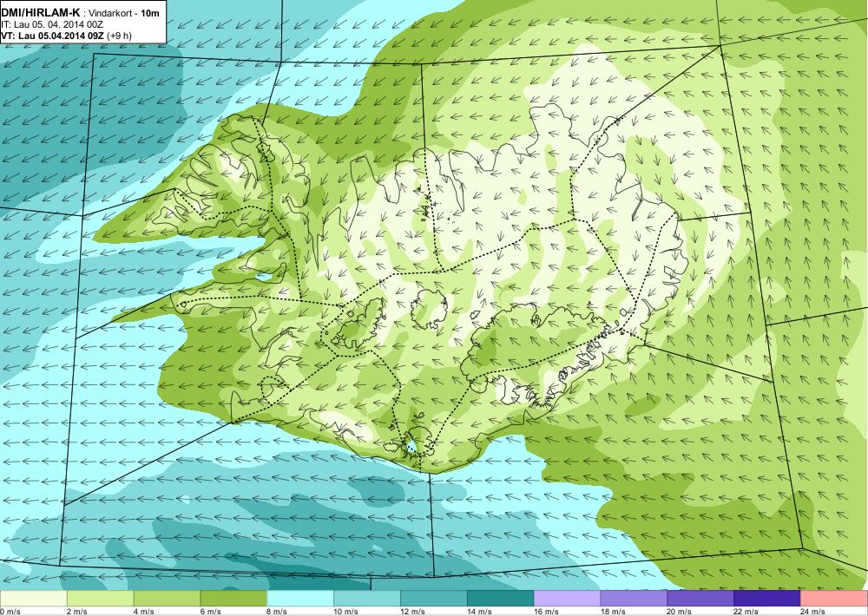Click the small blue lake in west Iceland
This screenshot has width=868, height=616.
point(264,276)
